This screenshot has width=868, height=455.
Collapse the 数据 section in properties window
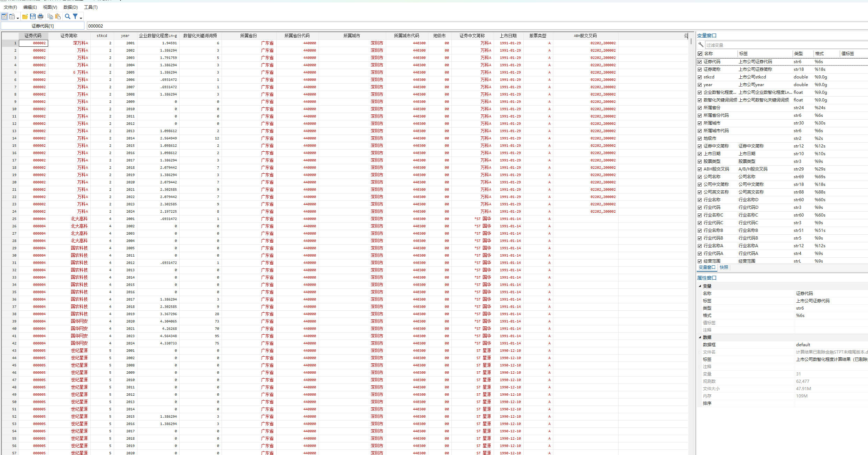(x=700, y=337)
